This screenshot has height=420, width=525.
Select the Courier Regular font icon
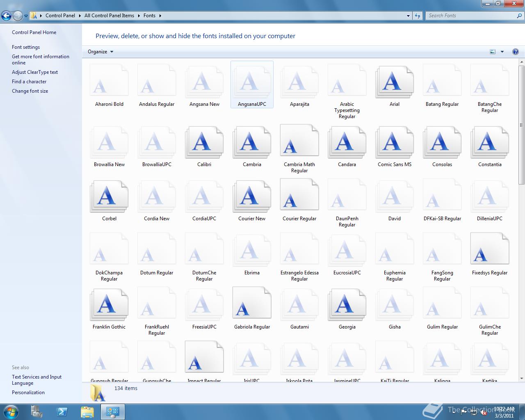point(299,195)
